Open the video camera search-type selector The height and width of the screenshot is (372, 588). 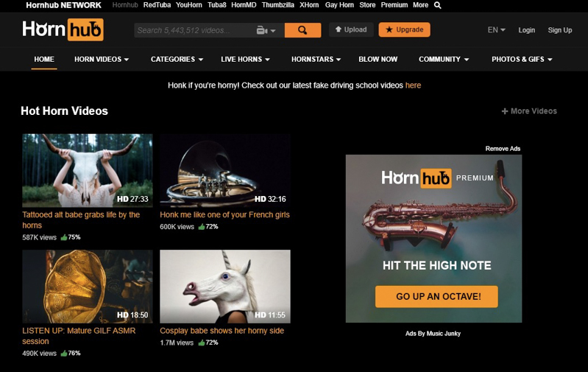266,30
